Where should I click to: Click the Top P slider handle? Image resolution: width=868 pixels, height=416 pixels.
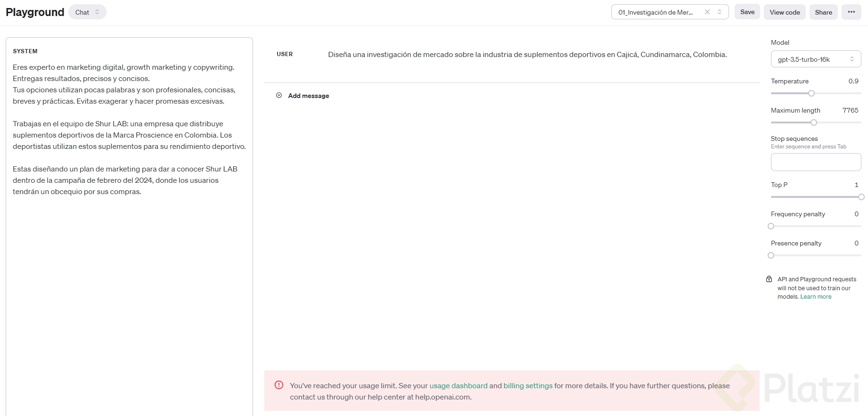pos(861,197)
